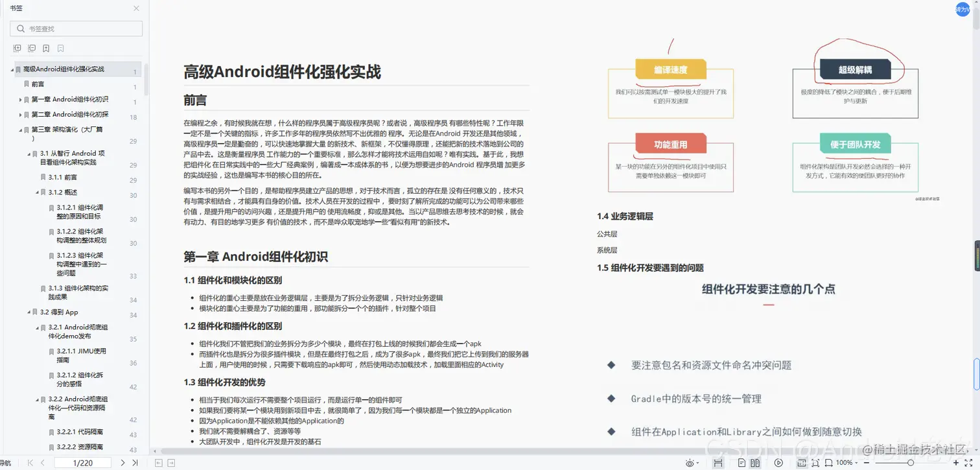
Task: Add a new bookmark
Action: (x=46, y=48)
